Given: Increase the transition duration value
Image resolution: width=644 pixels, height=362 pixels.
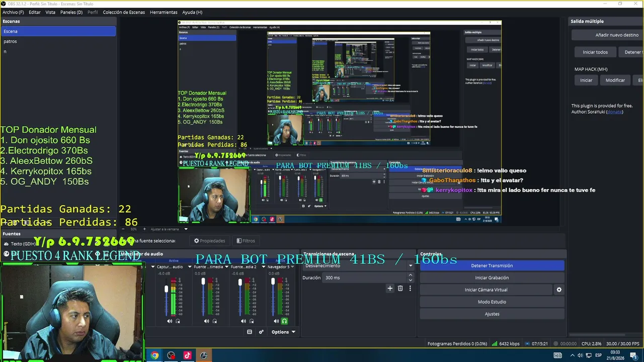Looking at the screenshot, I should coord(410,276).
